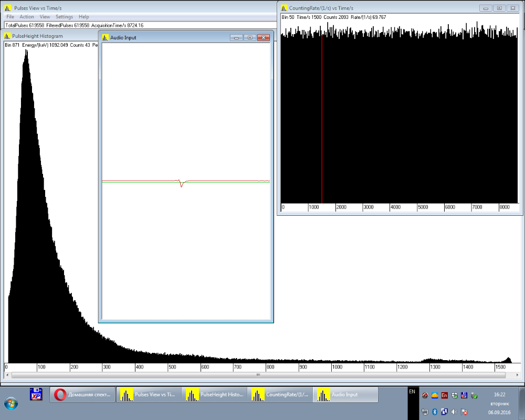Click the histogram horizontal scrollbar
The image size is (525, 420).
257,375
